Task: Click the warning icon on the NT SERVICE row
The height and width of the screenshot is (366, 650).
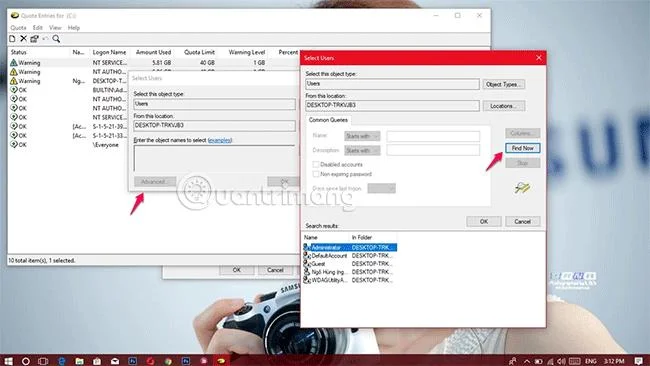Action: [14, 63]
